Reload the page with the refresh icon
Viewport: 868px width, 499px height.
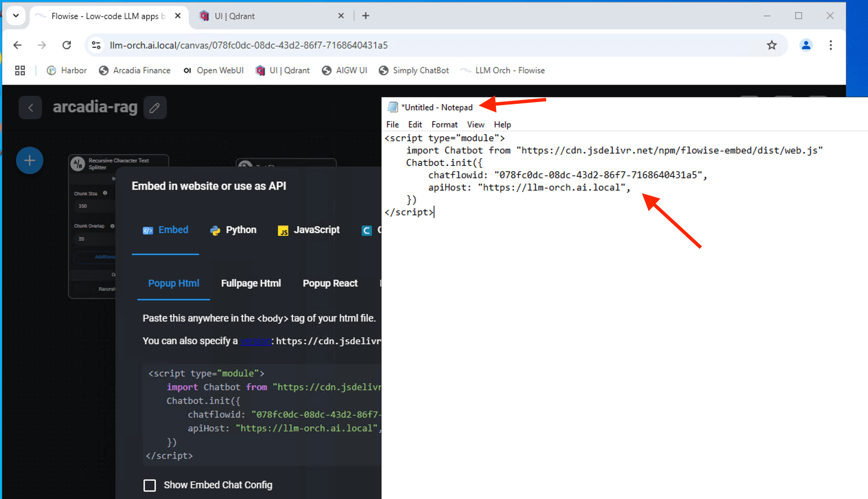(x=67, y=45)
